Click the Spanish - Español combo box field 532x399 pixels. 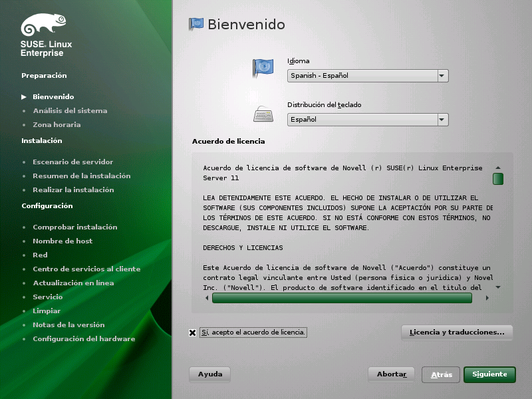click(x=368, y=76)
